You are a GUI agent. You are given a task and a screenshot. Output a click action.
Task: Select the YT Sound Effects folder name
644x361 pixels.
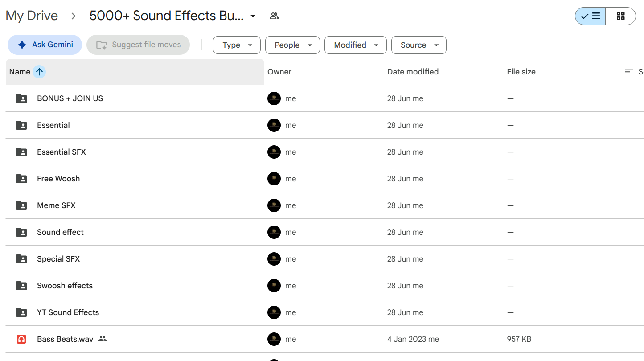coord(68,312)
